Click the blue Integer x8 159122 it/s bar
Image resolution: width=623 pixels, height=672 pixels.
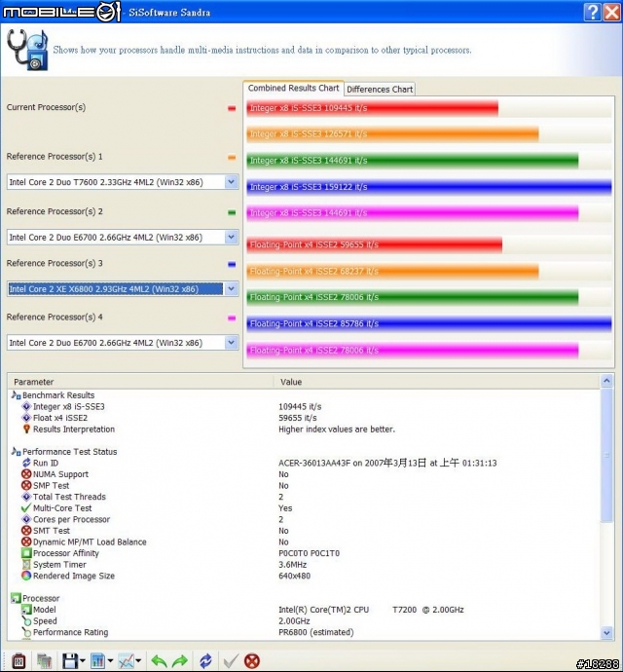429,187
